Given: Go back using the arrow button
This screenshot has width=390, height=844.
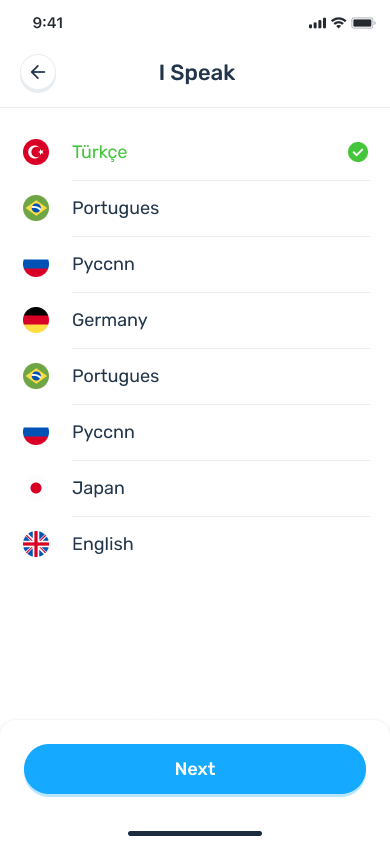Looking at the screenshot, I should point(38,72).
